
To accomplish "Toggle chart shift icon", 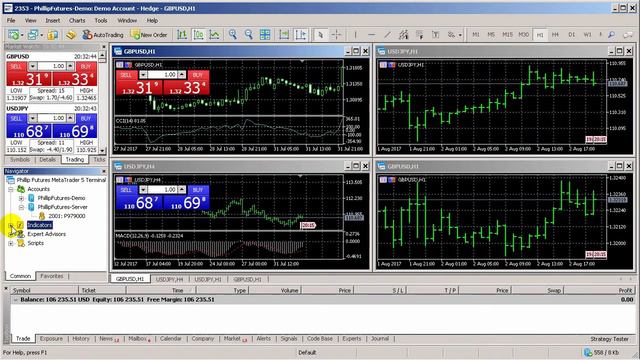I will (x=300, y=35).
